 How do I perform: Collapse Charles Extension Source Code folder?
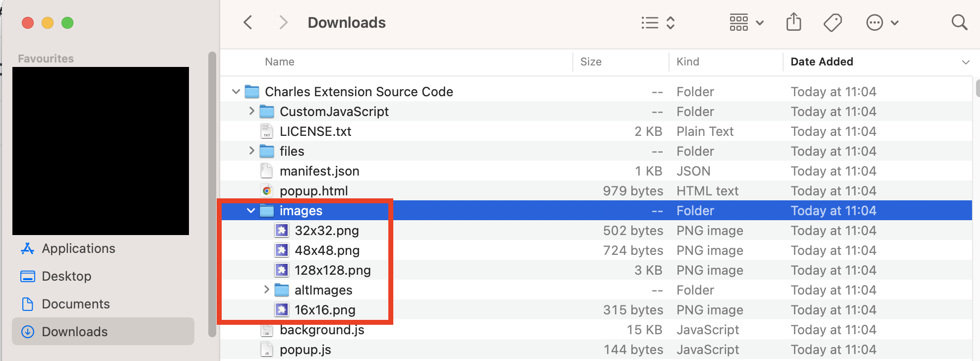click(236, 92)
